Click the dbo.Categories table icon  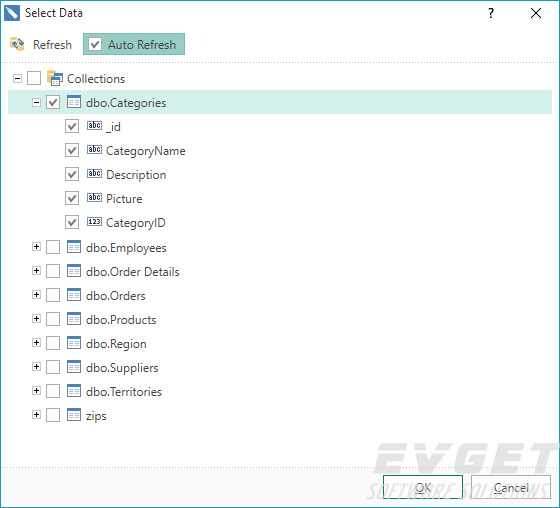point(74,102)
